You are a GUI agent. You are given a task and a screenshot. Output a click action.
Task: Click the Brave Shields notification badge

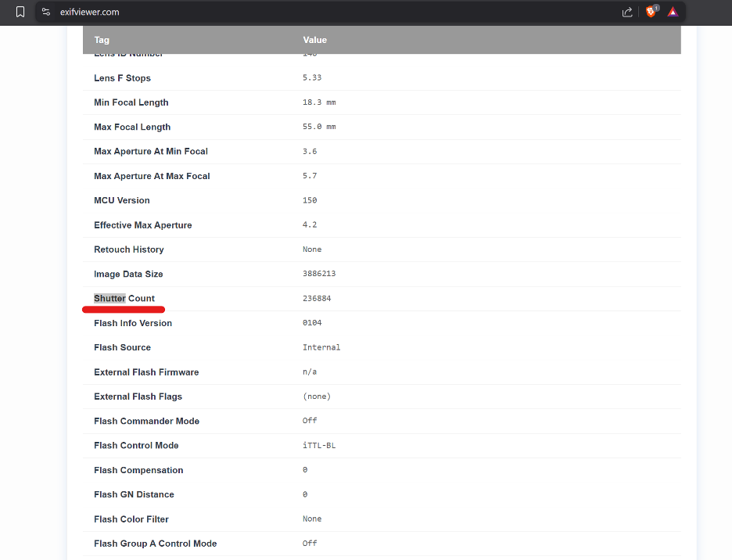coord(655,7)
